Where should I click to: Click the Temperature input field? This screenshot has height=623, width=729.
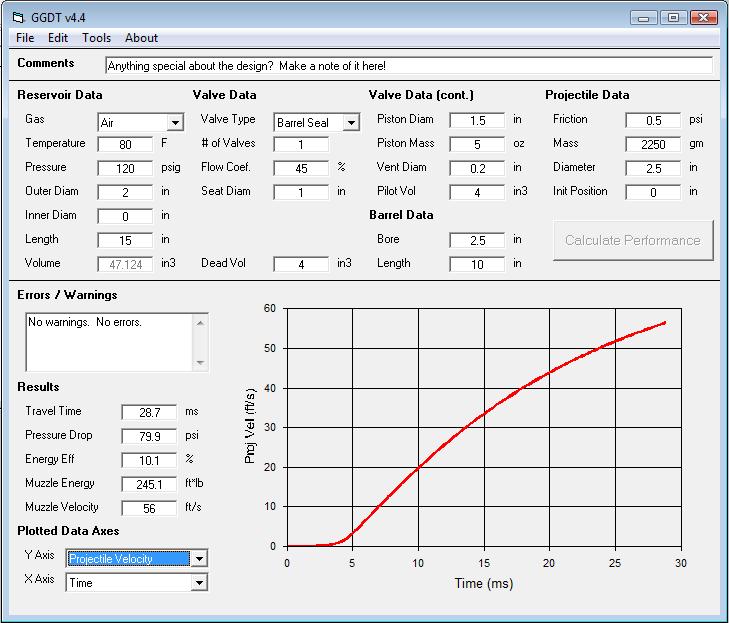point(125,144)
